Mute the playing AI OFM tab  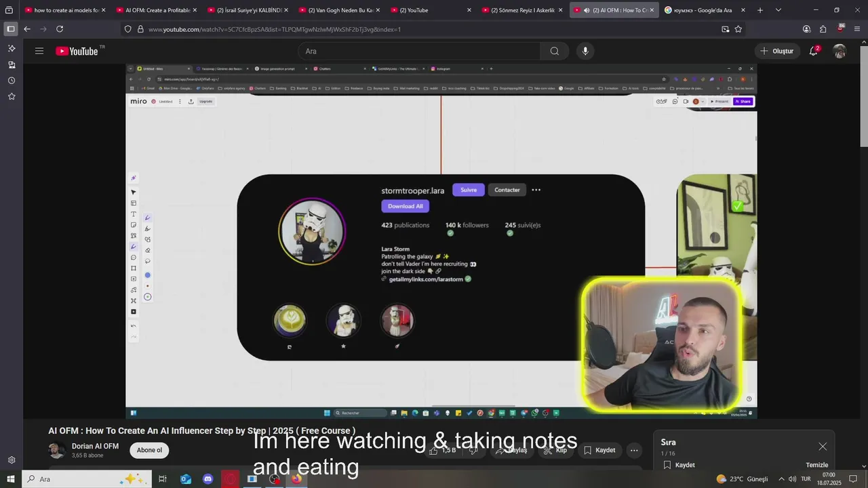[586, 10]
